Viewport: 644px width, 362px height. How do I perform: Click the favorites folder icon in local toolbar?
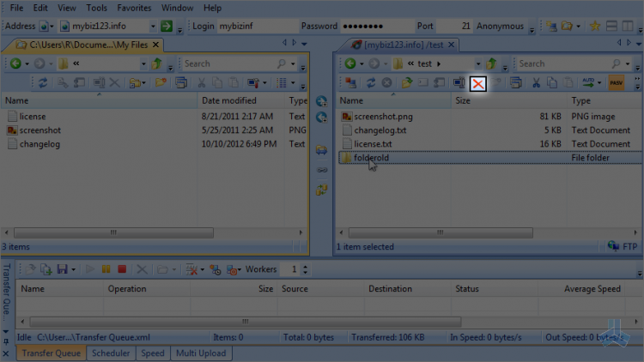[161, 82]
